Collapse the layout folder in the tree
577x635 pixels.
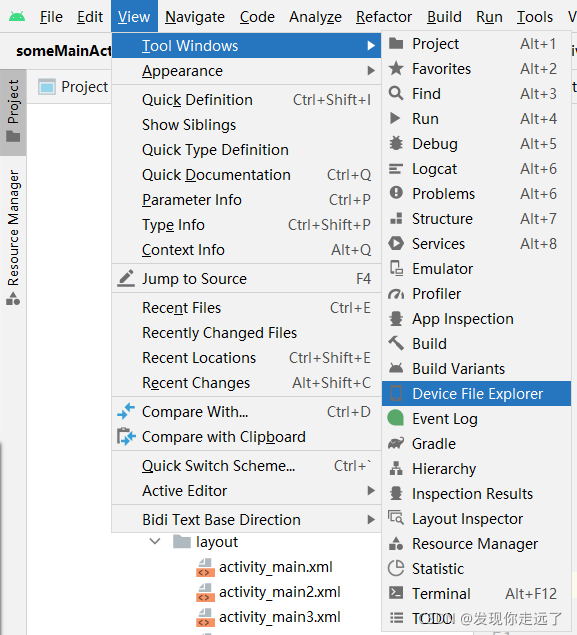coord(155,541)
